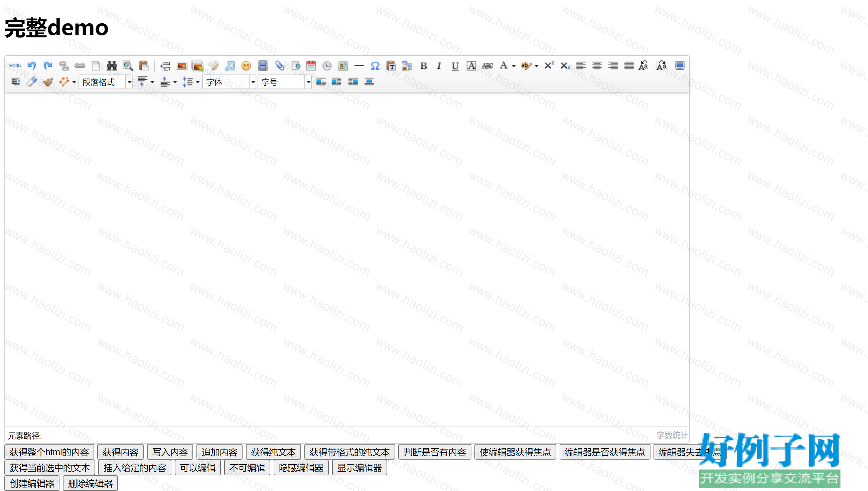Expand line height dropdown arrow
The image size is (868, 491).
tap(198, 82)
